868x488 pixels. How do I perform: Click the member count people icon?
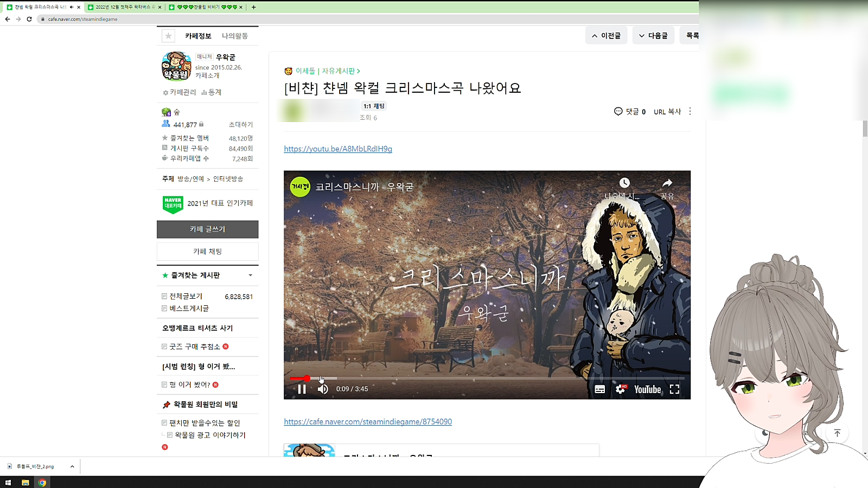166,124
